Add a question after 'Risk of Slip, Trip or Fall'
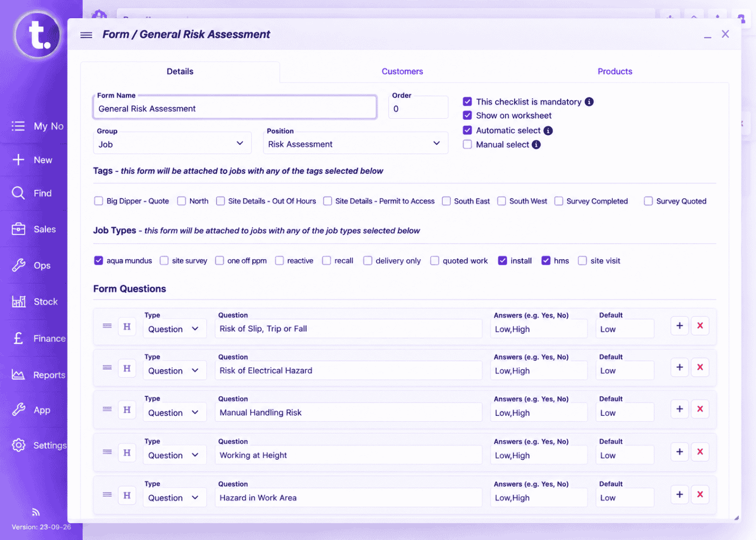 (x=680, y=326)
